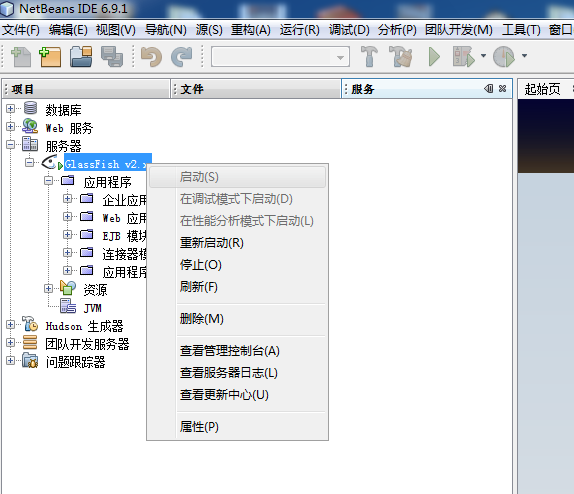Switch to the 项目 tab
The width and height of the screenshot is (574, 494).
pos(86,89)
